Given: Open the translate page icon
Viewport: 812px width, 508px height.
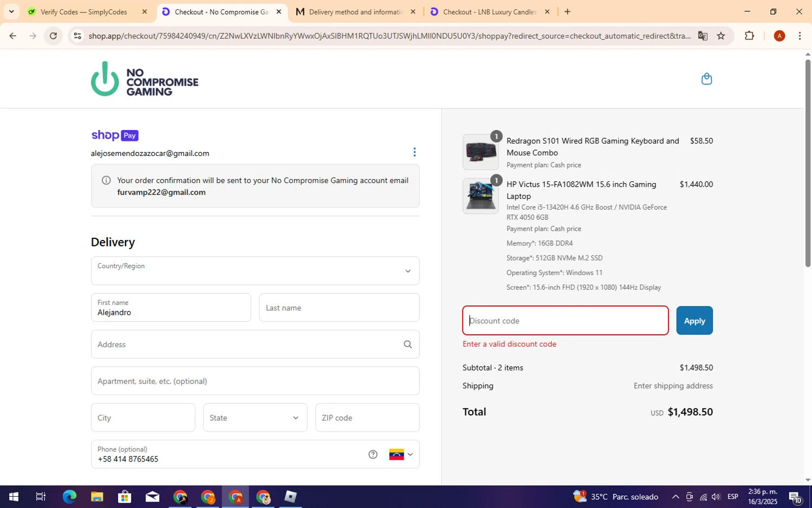Looking at the screenshot, I should coord(703,36).
